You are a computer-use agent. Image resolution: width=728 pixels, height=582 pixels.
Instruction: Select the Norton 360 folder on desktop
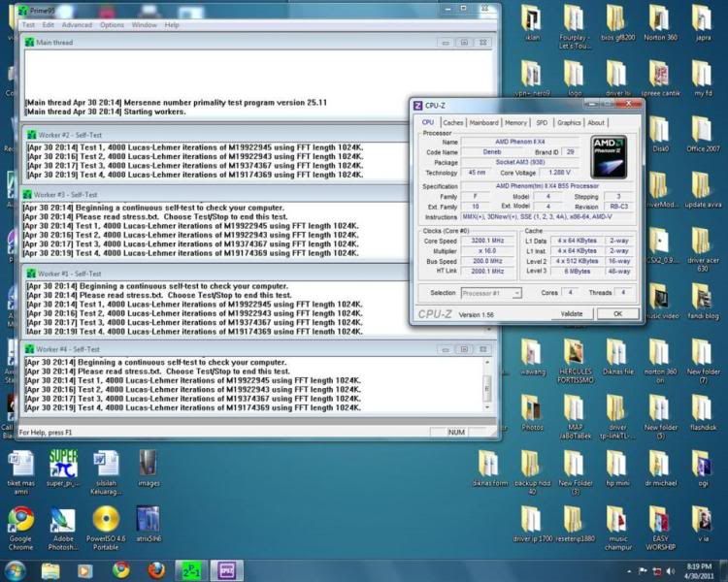660,23
